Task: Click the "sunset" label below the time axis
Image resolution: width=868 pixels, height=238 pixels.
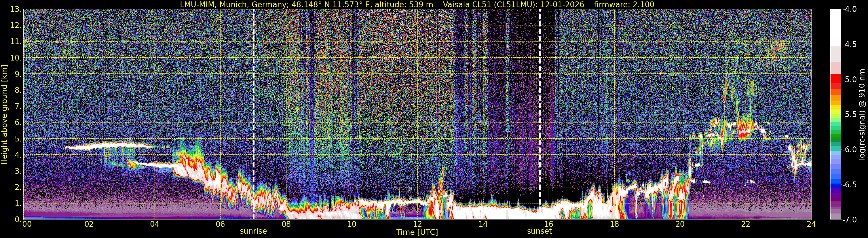Action: point(540,231)
